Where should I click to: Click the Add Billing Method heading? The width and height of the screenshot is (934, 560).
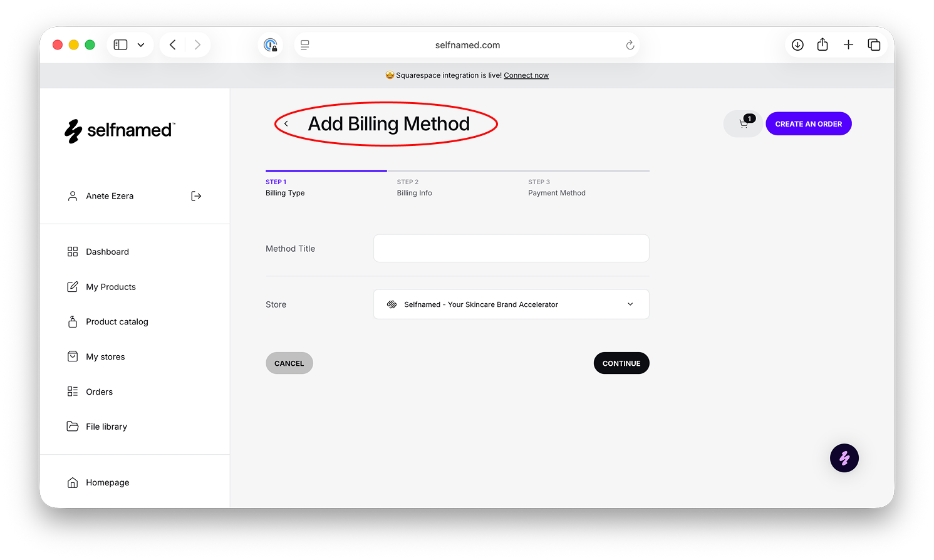tap(389, 124)
